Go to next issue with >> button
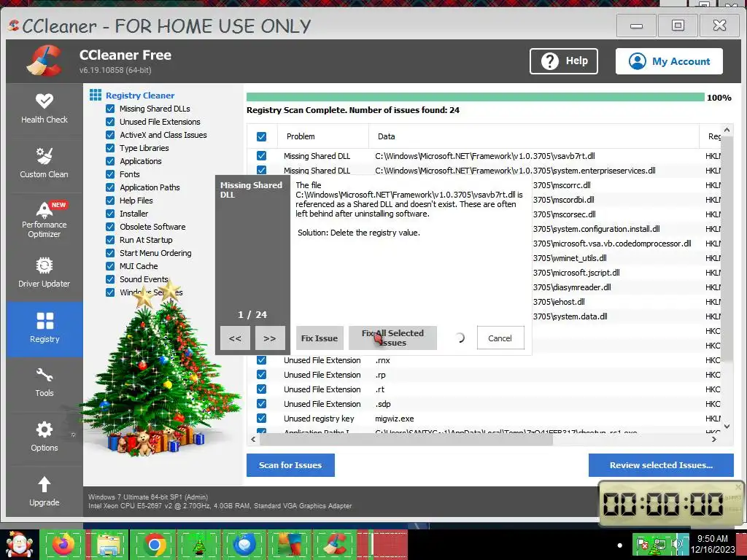The height and width of the screenshot is (560, 747). click(x=270, y=338)
